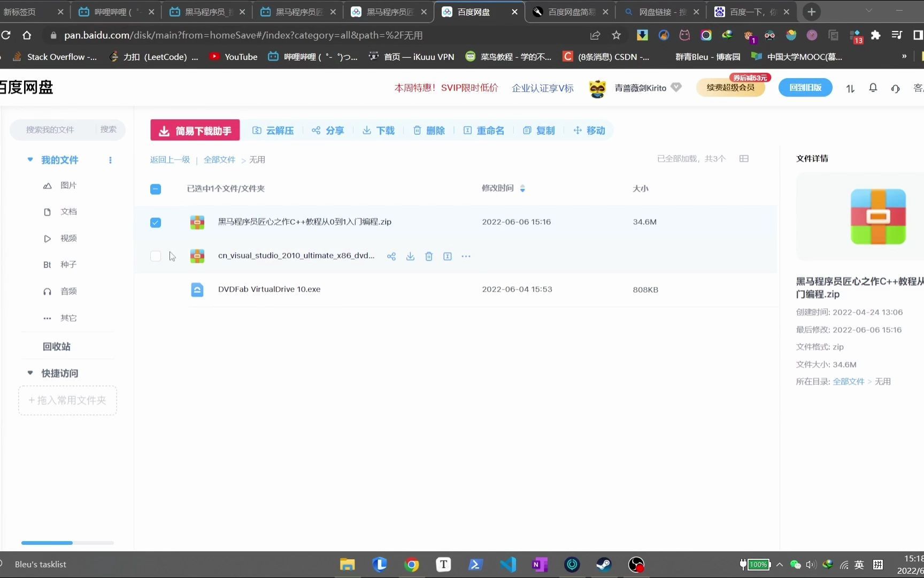Toggle the select-all files checkbox
The height and width of the screenshot is (578, 924).
coord(156,189)
